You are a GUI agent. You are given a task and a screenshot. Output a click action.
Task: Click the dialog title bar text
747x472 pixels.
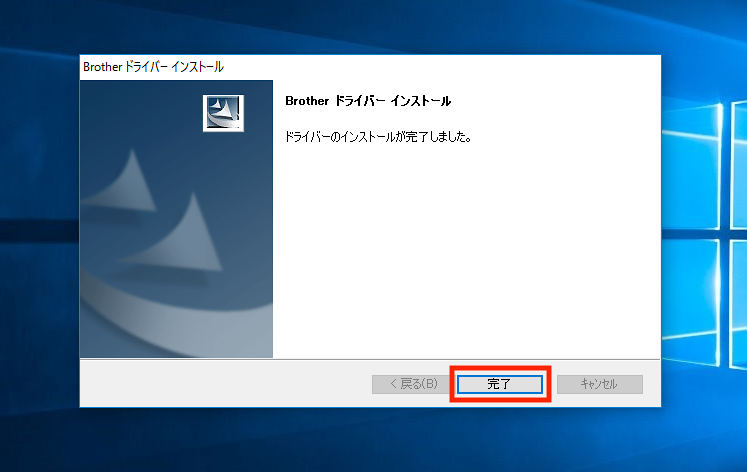click(153, 67)
